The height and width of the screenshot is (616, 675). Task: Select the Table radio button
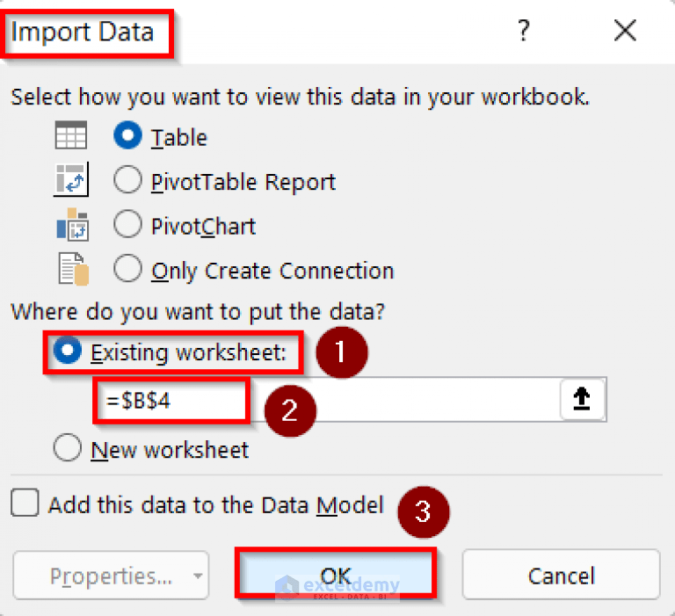pos(127,135)
